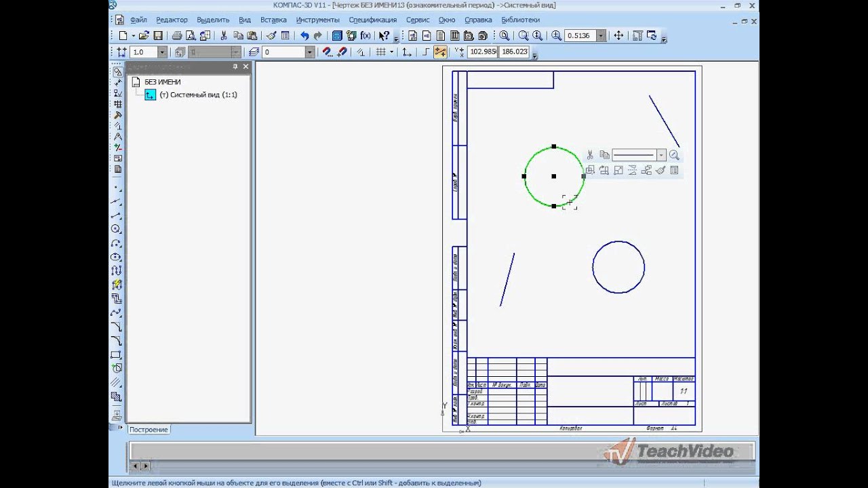Open the zoom scale dropdown
This screenshot has width=868, height=488.
[601, 36]
